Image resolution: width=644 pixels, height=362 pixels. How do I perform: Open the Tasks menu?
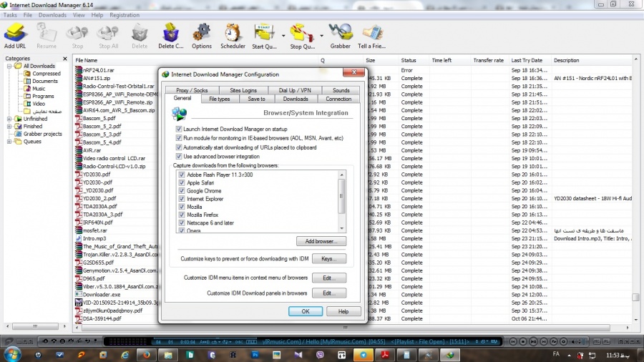coord(10,15)
